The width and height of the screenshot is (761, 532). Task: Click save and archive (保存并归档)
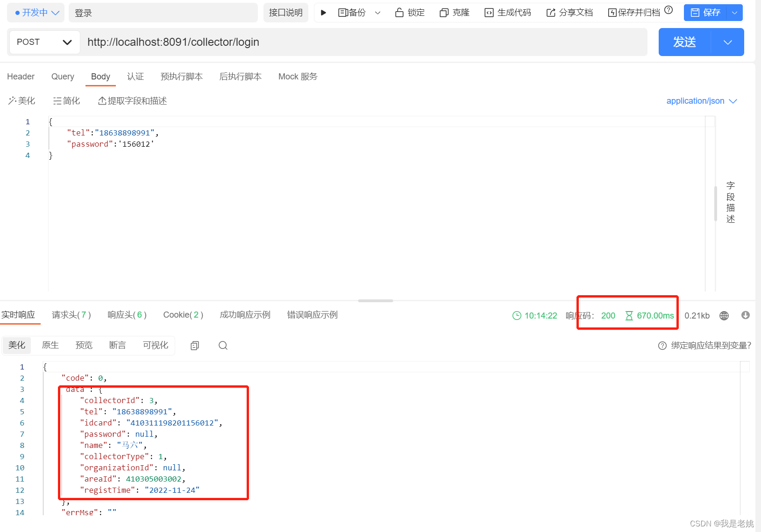click(634, 13)
